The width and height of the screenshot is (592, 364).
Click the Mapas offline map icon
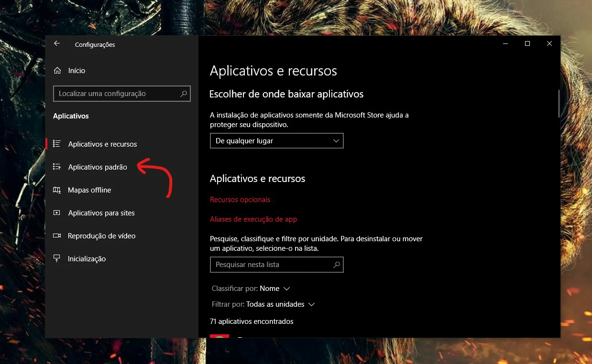point(57,190)
